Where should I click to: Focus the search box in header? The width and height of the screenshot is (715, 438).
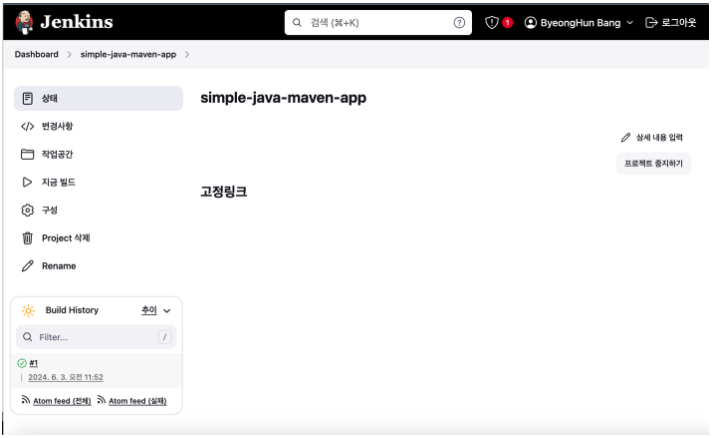point(378,22)
